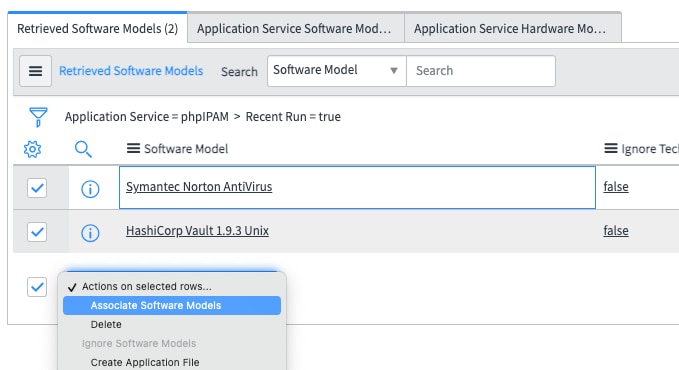The width and height of the screenshot is (679, 370).
Task: Focus the Search text input field
Action: coord(481,71)
